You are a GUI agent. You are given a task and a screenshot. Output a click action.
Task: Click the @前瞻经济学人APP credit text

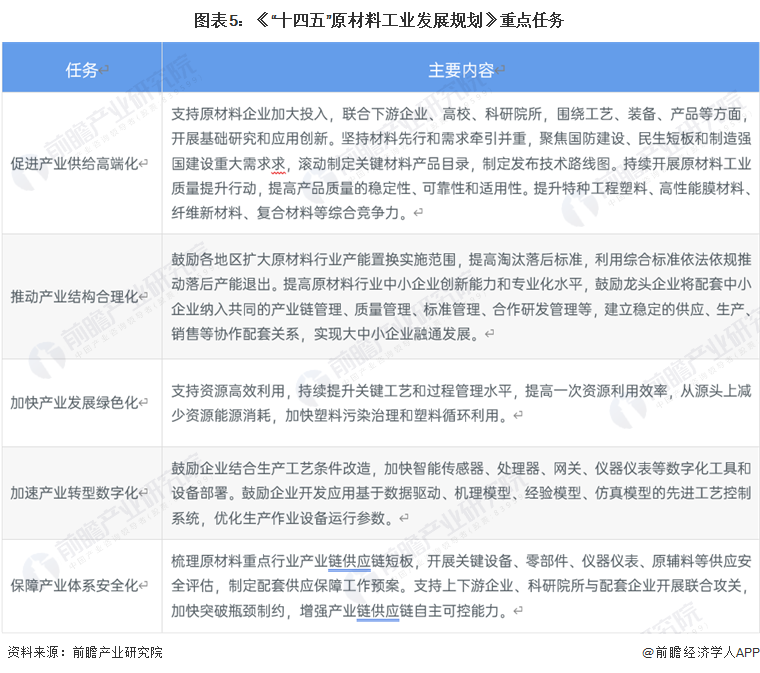700,652
